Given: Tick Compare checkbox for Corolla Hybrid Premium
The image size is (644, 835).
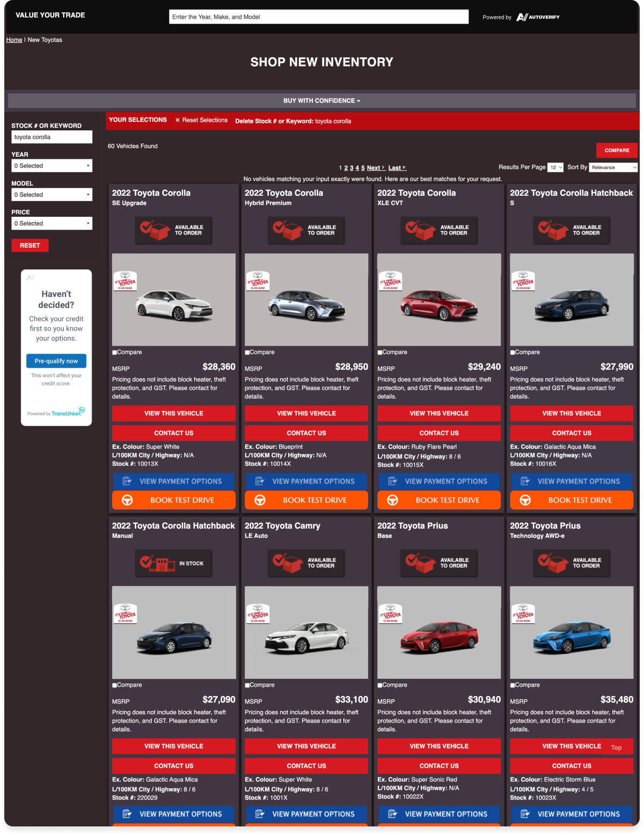Looking at the screenshot, I should tap(247, 353).
